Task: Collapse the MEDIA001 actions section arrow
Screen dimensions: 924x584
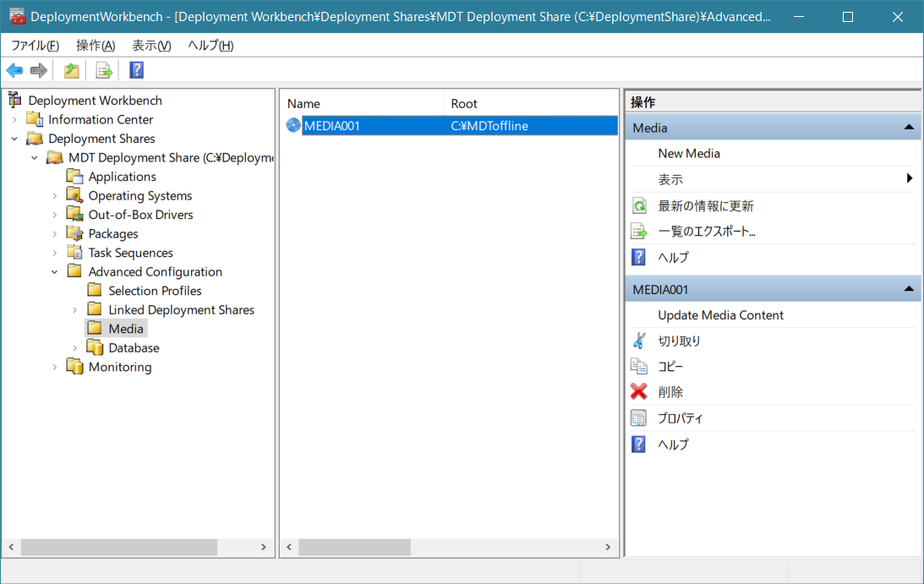Action: (909, 289)
